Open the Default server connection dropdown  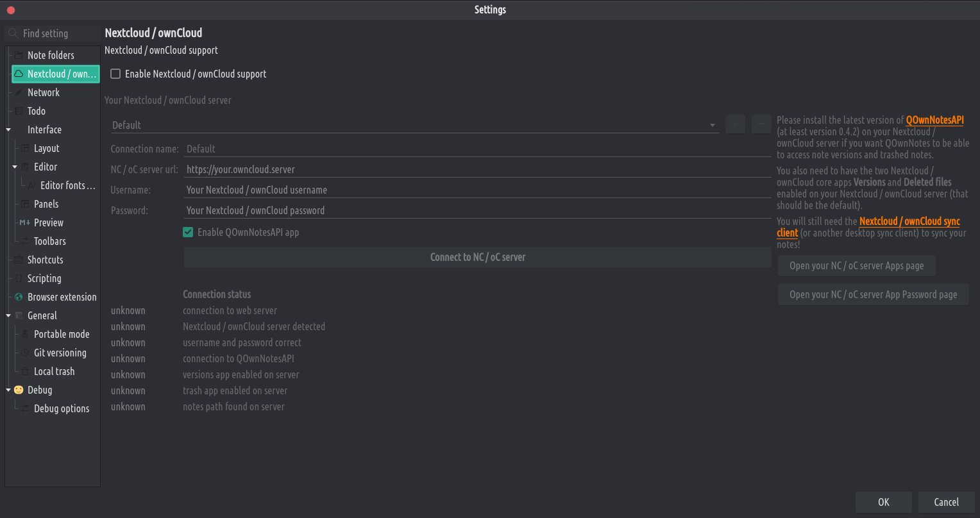point(414,125)
